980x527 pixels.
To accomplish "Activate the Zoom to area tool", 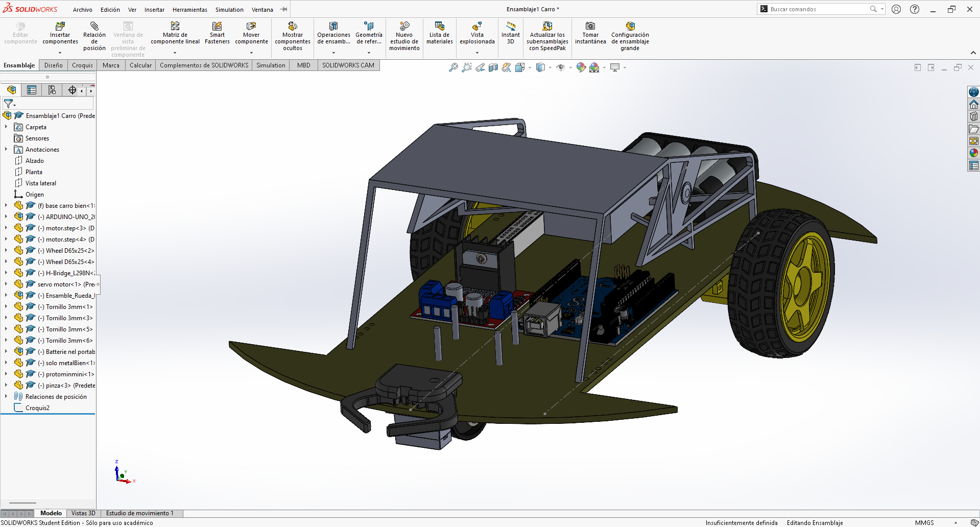I will click(x=466, y=67).
